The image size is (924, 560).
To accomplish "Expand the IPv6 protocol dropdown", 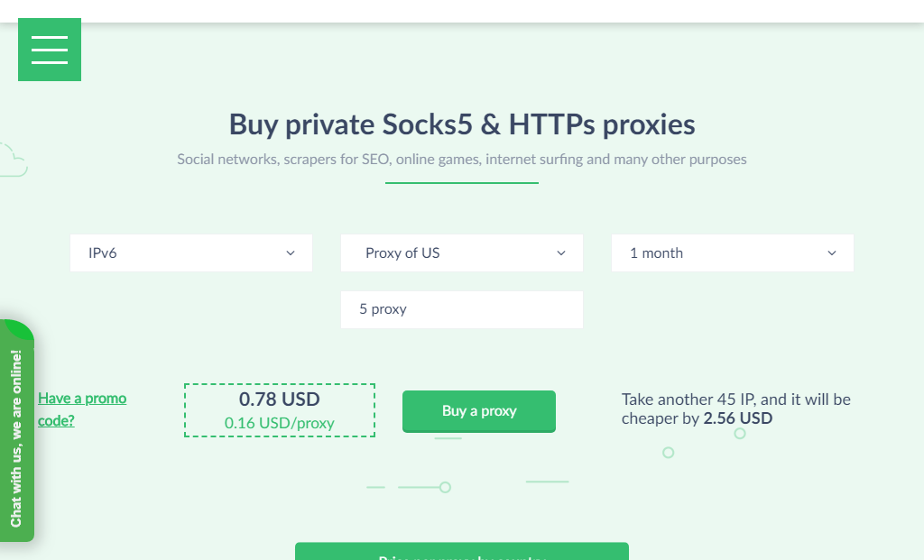I will pos(191,253).
